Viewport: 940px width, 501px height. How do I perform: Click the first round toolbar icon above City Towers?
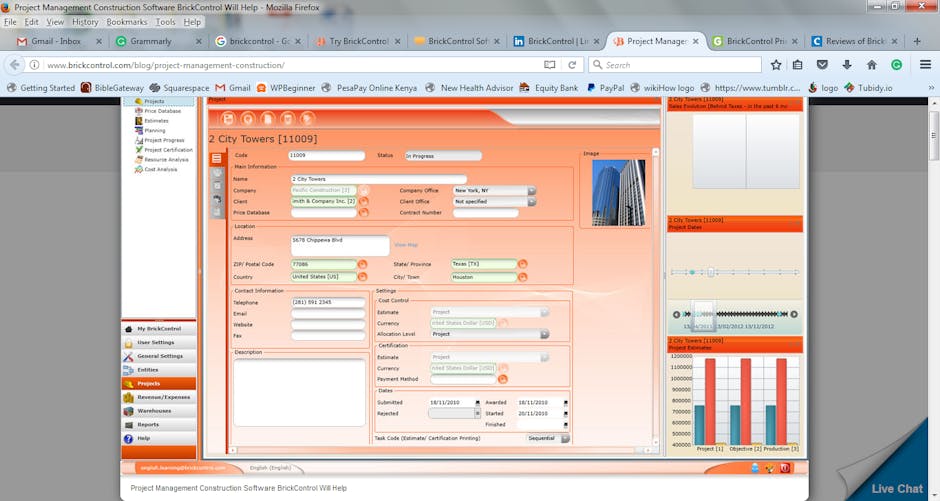(228, 118)
